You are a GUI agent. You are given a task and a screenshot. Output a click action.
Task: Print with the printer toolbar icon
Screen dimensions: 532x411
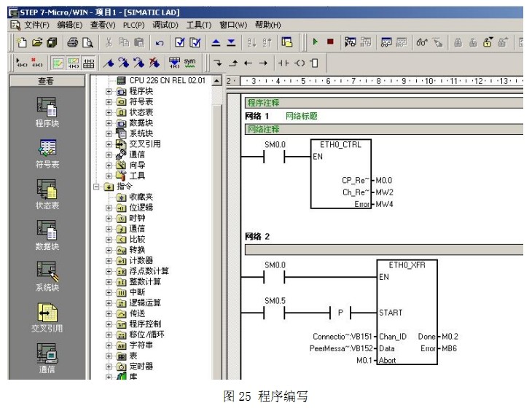point(72,42)
